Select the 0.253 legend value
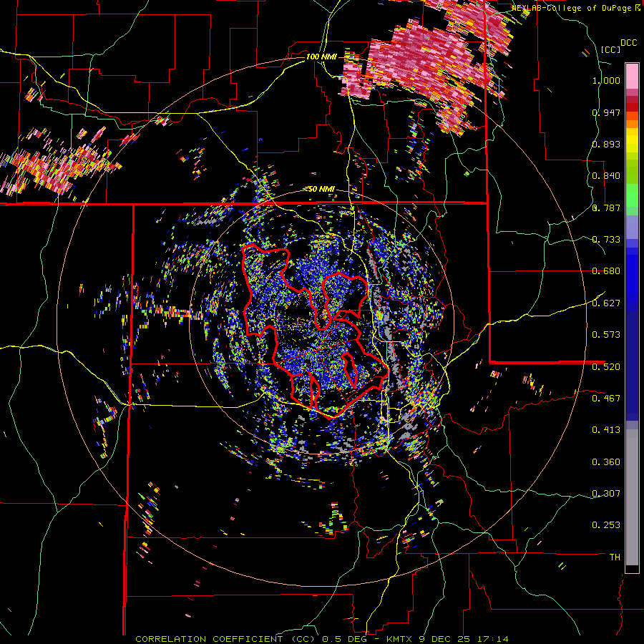The width and height of the screenshot is (644, 644). click(x=606, y=525)
